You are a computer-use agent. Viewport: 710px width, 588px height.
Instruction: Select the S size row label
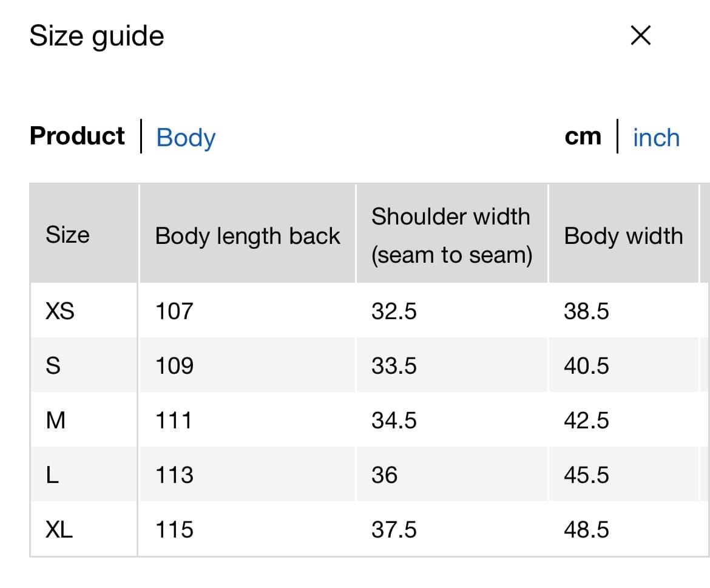click(53, 366)
